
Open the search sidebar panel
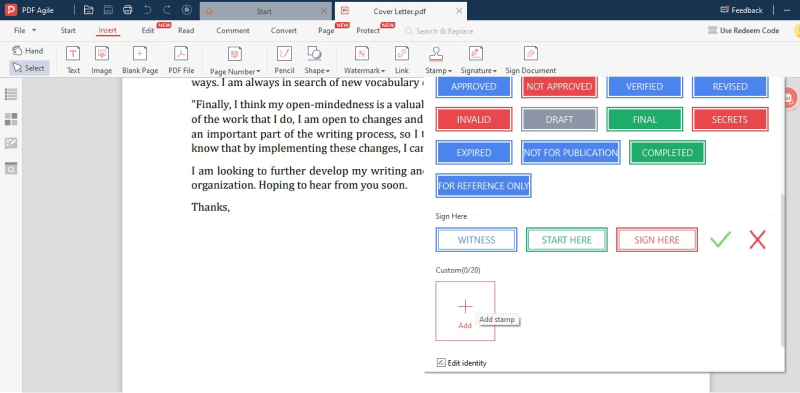(x=11, y=168)
